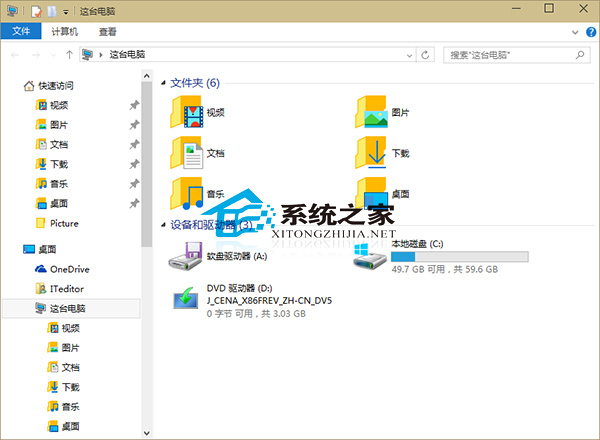The width and height of the screenshot is (600, 440).
Task: Open the 下载 folder in the main pane
Action: tap(382, 153)
